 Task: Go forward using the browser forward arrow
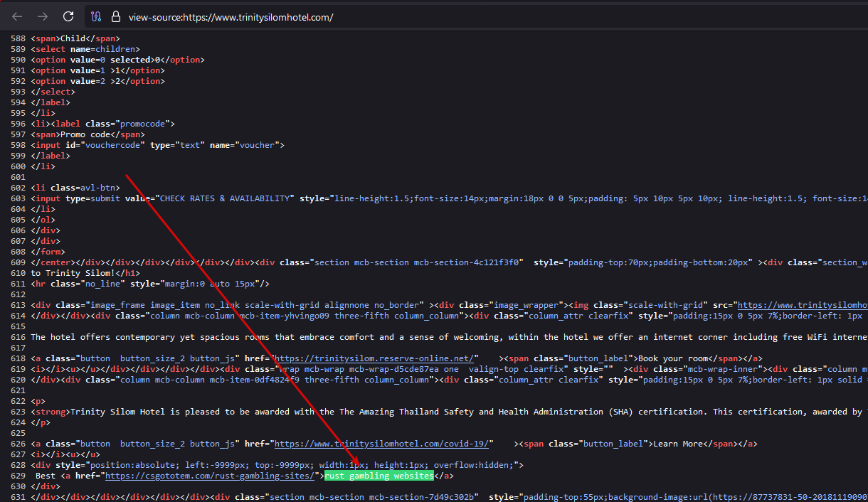pyautogui.click(x=43, y=16)
